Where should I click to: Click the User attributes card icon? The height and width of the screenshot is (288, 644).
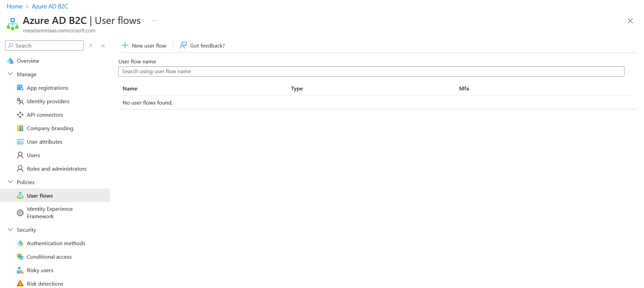(x=20, y=142)
